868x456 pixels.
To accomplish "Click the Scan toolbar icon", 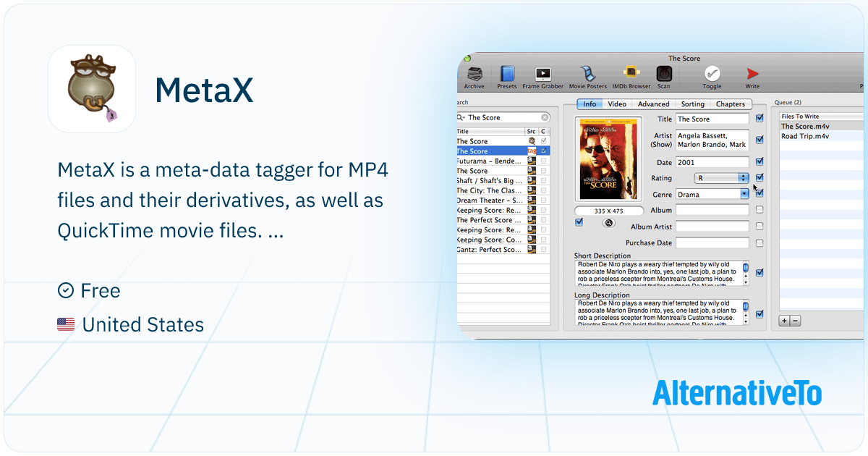I will pos(663,74).
